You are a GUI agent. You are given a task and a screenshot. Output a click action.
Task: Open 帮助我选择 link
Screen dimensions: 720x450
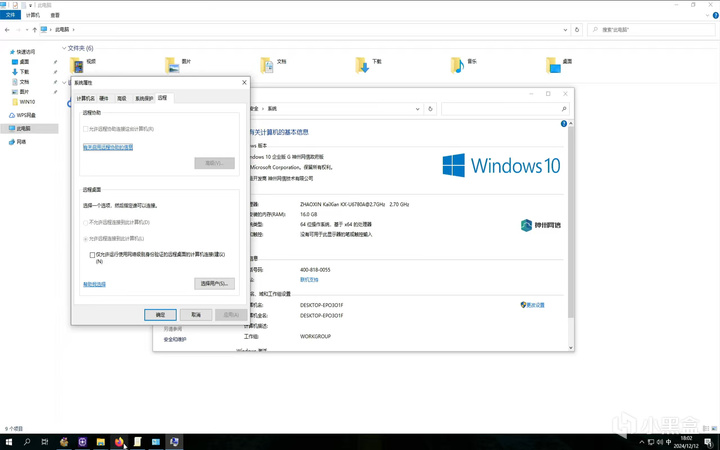click(x=94, y=284)
